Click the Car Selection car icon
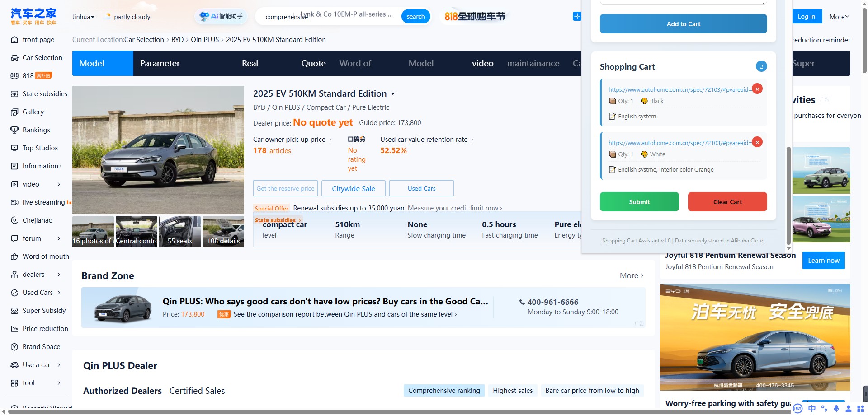 [14, 58]
